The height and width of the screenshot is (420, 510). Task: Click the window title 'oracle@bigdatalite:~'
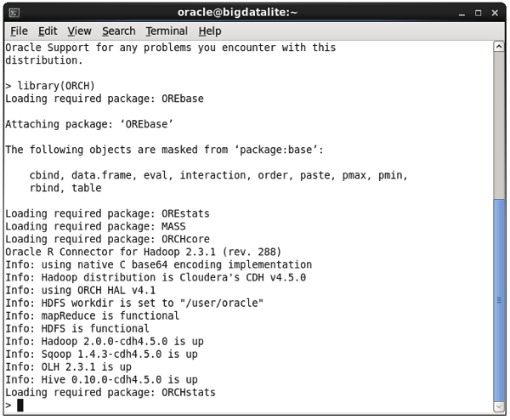237,13
